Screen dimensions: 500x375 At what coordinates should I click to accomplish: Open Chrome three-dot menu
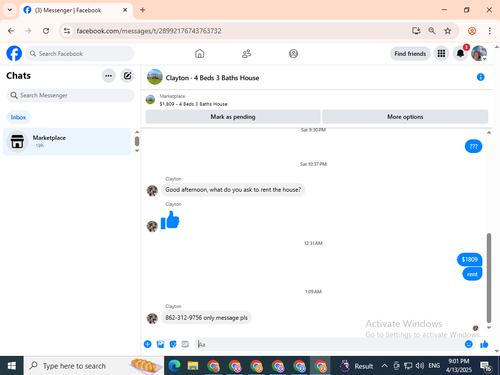coord(489,31)
